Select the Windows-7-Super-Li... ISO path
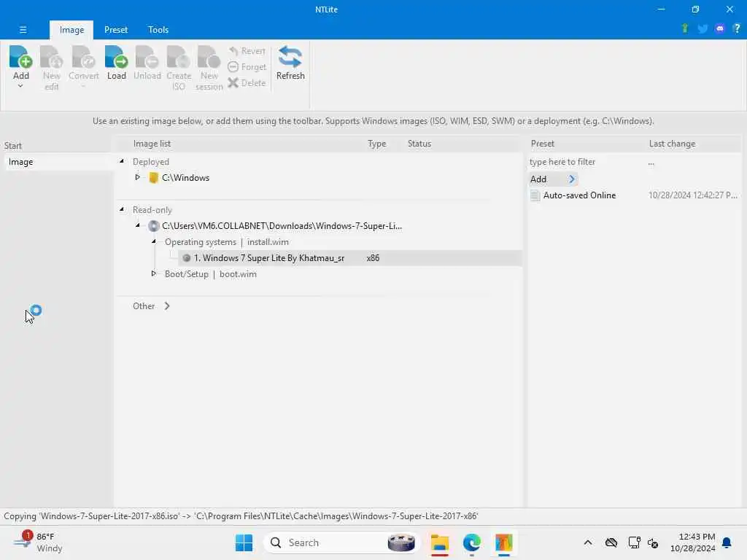The image size is (747, 560). 282,226
